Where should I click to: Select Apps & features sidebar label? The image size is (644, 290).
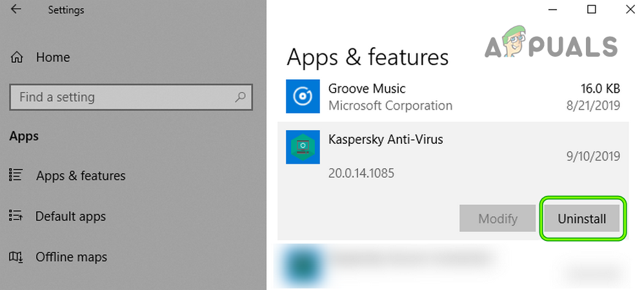[x=81, y=176]
